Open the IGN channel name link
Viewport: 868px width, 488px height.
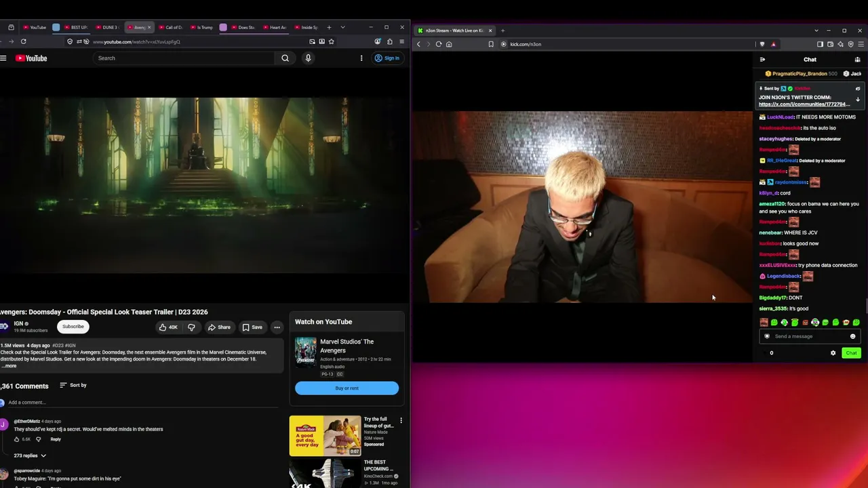[18, 323]
